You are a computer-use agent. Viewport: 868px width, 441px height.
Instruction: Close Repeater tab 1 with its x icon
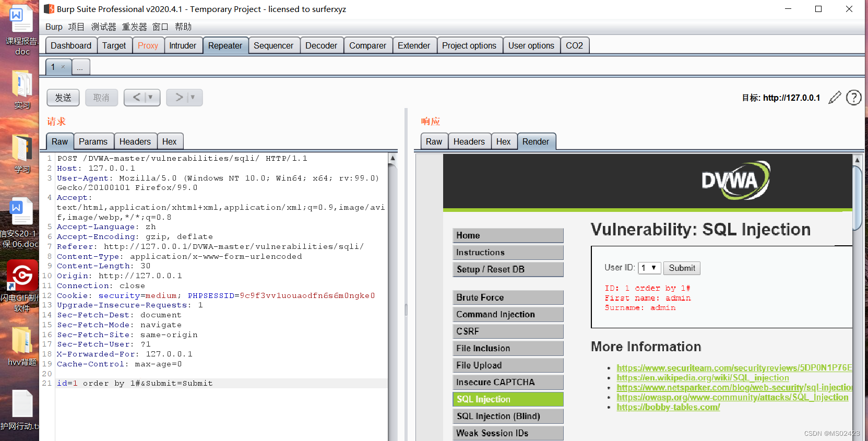(x=63, y=67)
